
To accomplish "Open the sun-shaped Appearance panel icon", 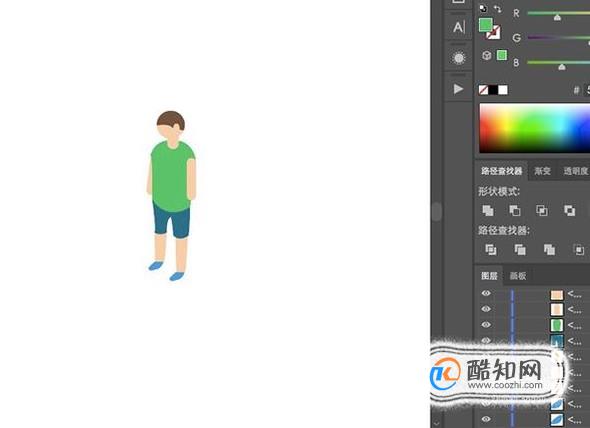I will click(459, 58).
